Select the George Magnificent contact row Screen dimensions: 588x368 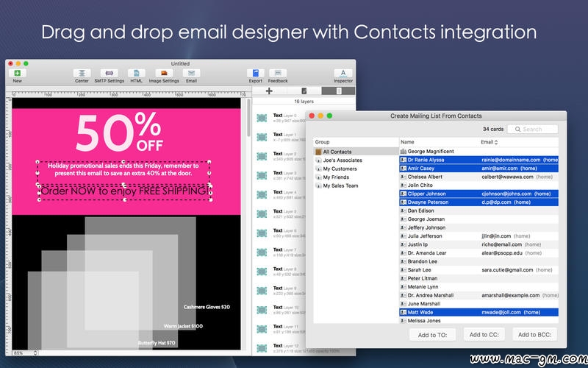click(479, 152)
